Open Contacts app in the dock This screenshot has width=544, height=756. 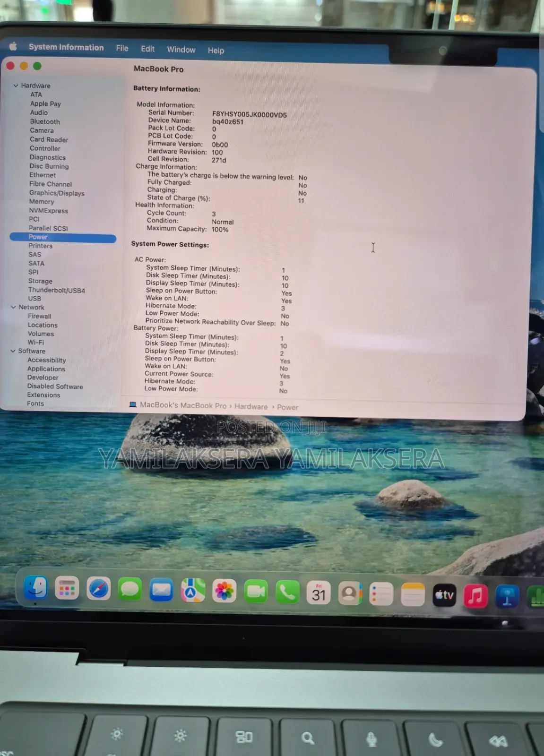click(x=350, y=593)
